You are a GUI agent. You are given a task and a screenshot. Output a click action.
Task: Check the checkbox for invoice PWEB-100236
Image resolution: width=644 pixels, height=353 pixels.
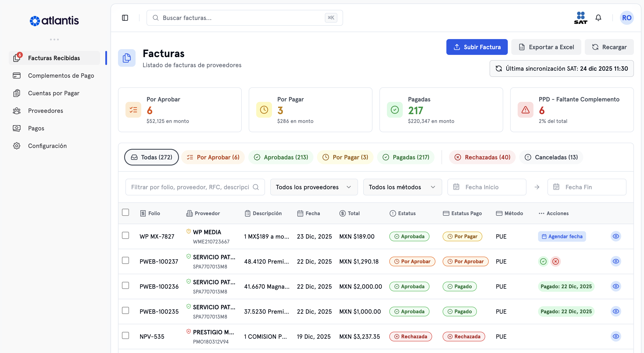click(126, 286)
